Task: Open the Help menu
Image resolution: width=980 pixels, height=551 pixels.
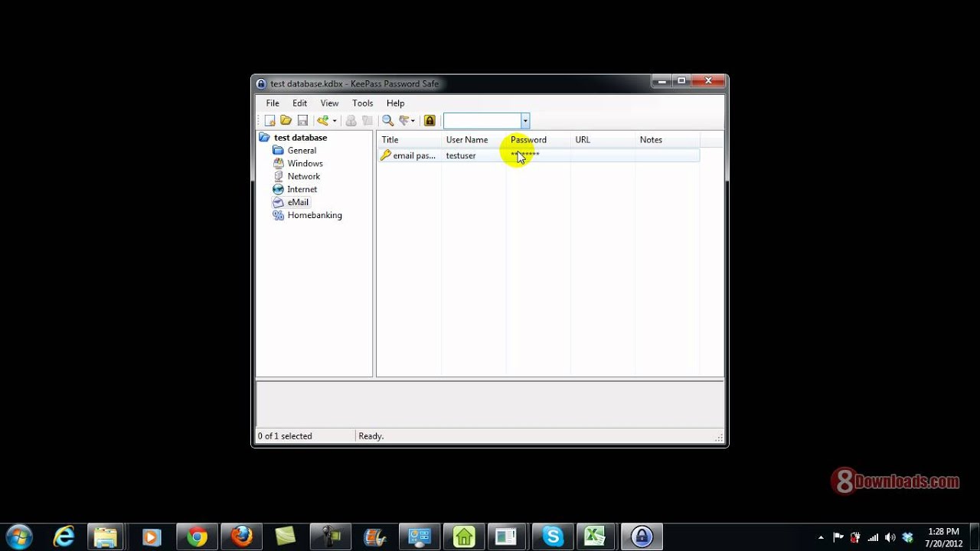Action: pyautogui.click(x=395, y=103)
